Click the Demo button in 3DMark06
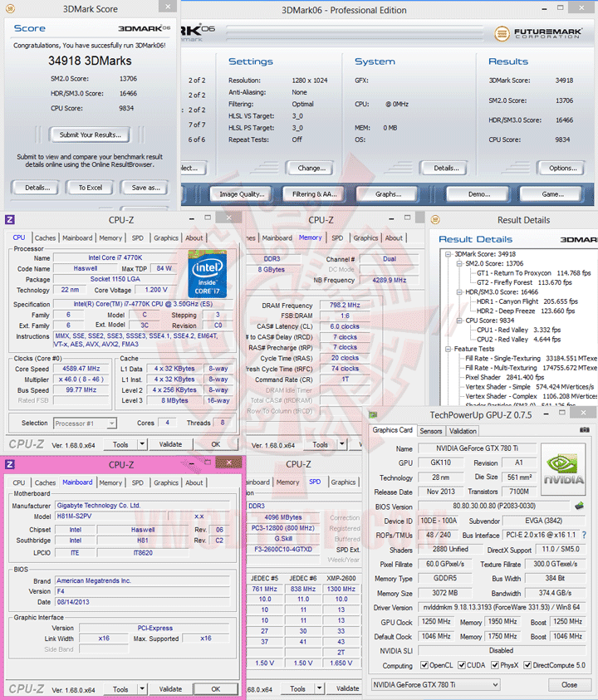 [478, 194]
